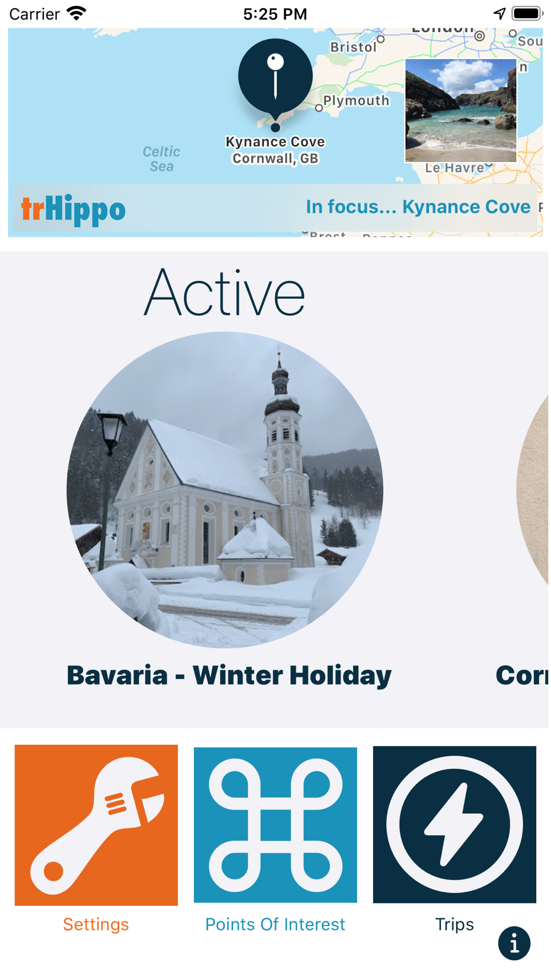Tap the Kynance Cove Cornwall map label
Screen dimensions: 551x980
point(275,150)
